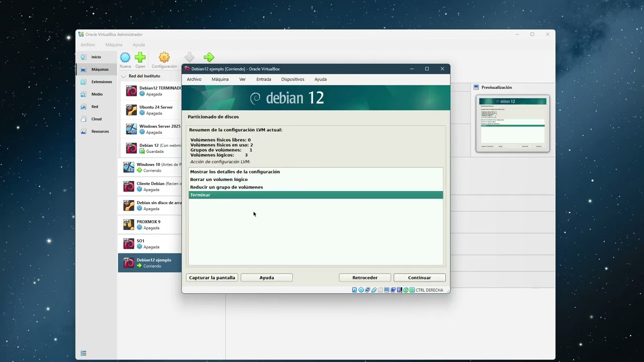Click the Continuar button
This screenshot has width=644, height=362.
420,278
